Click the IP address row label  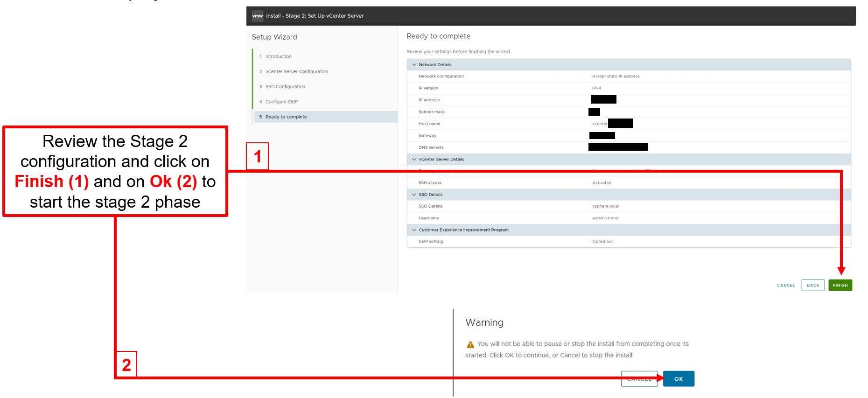429,100
